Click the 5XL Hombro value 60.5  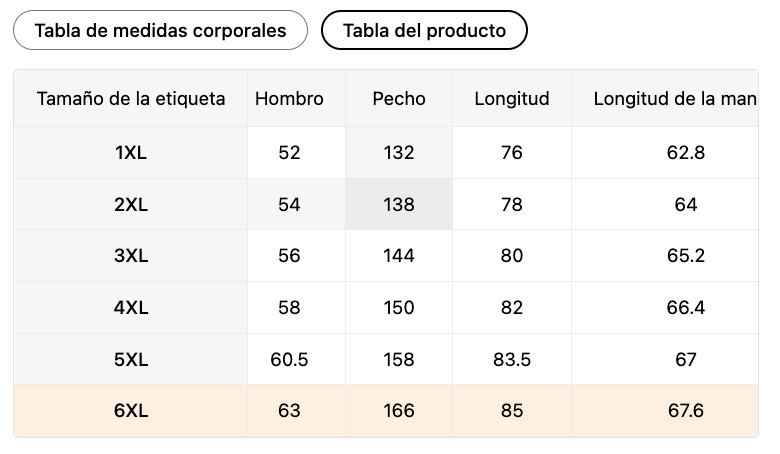click(x=289, y=359)
